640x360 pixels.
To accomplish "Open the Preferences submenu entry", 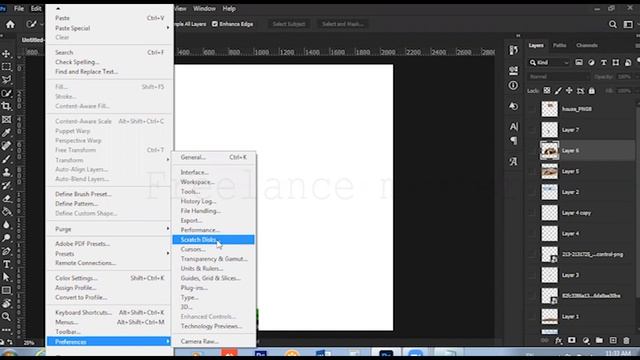I will [109, 342].
